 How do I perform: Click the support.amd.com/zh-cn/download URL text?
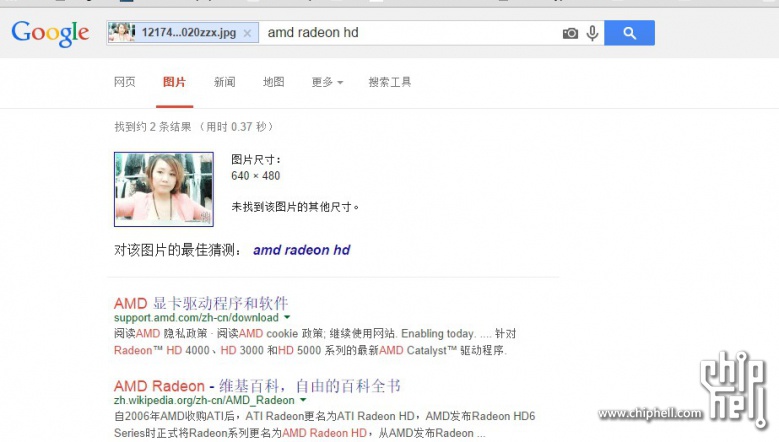tap(196, 317)
